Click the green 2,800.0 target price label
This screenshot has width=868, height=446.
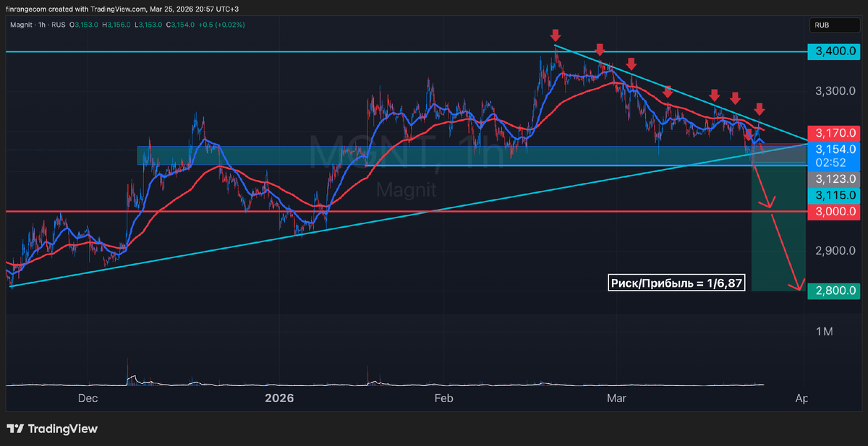pyautogui.click(x=835, y=291)
